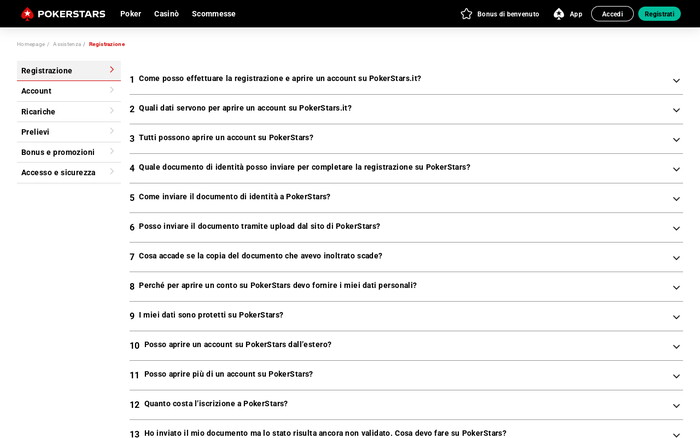Go to Assistenza breadcrumb
Viewport: 700px width, 438px height.
click(x=67, y=44)
